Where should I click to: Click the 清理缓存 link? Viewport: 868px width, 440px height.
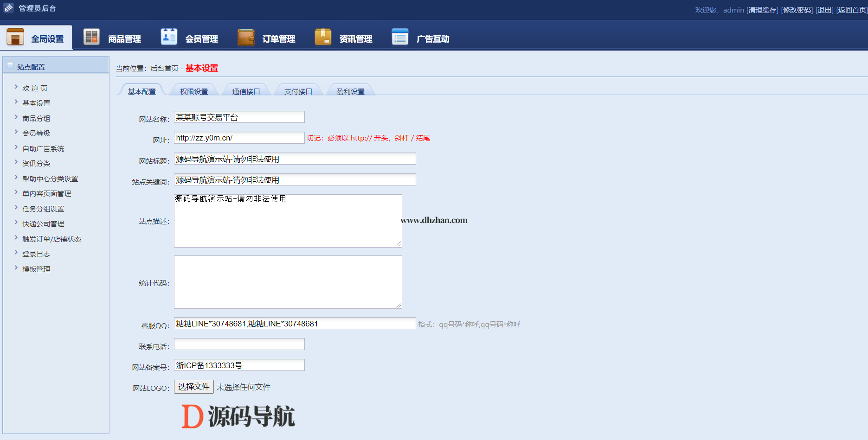click(x=762, y=10)
